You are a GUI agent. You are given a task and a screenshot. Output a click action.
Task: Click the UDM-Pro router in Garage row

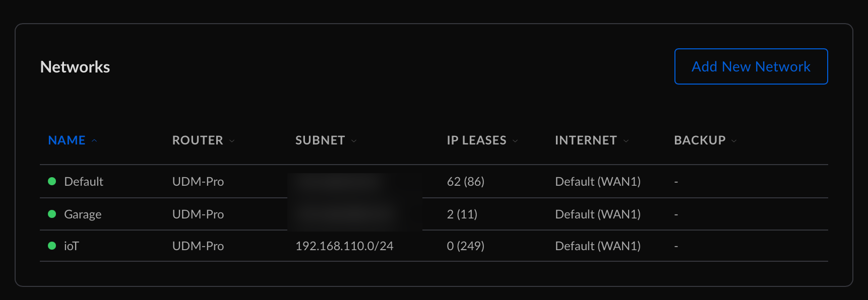198,214
